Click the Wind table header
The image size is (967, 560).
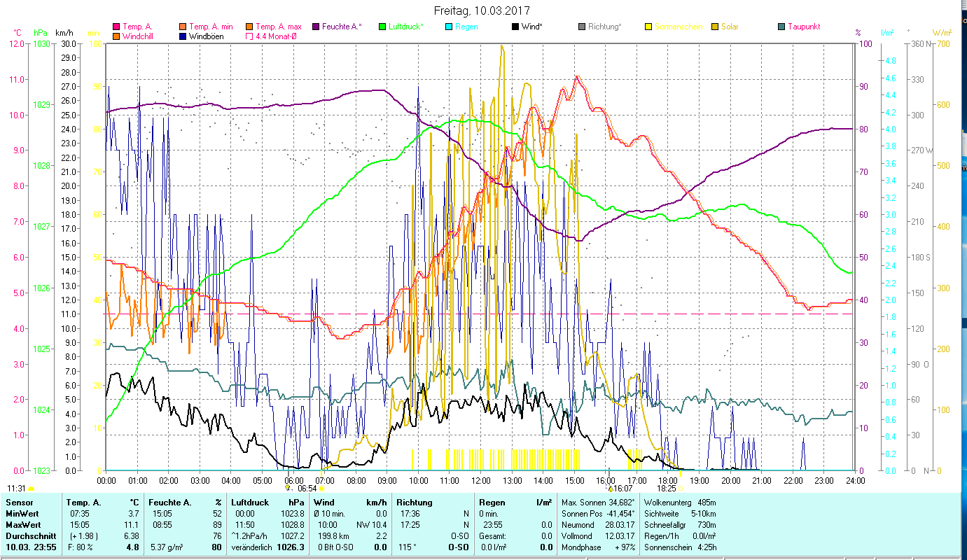pyautogui.click(x=324, y=503)
